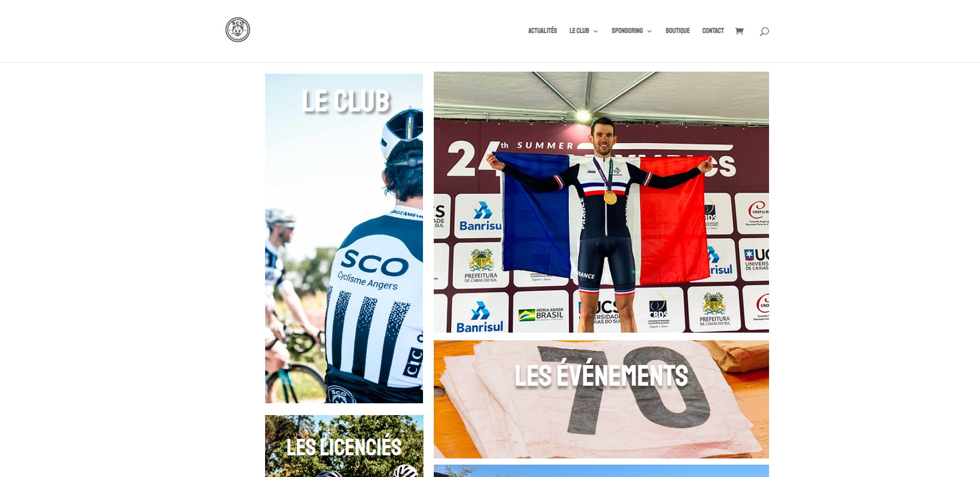This screenshot has width=980, height=477.
Task: Open the search magnifier icon
Action: tap(764, 31)
